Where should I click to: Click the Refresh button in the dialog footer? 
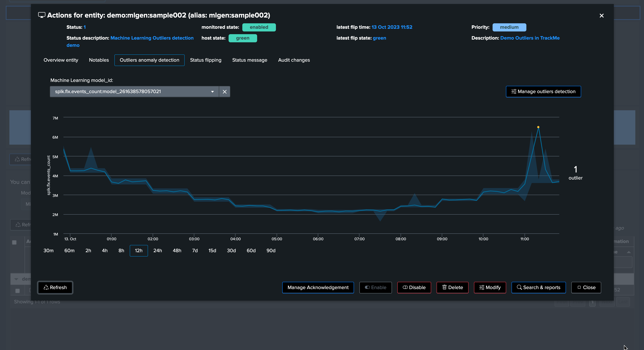click(x=55, y=287)
